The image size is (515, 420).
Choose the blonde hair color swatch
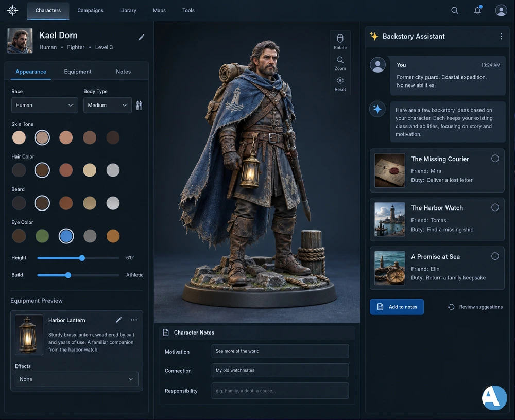pyautogui.click(x=90, y=170)
